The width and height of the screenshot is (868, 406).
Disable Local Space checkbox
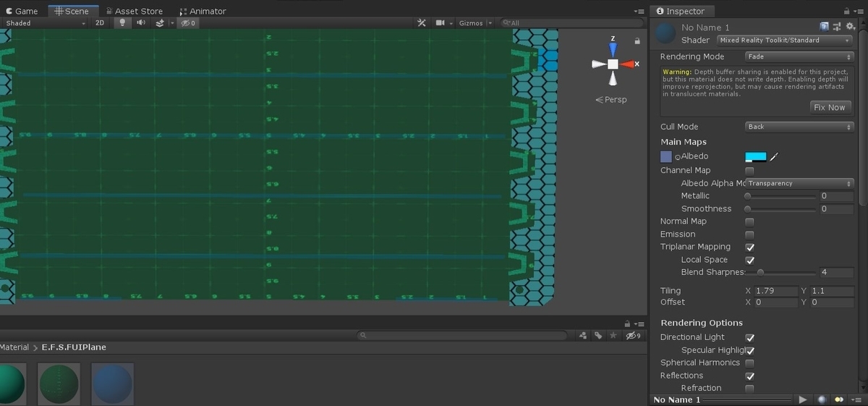[749, 260]
